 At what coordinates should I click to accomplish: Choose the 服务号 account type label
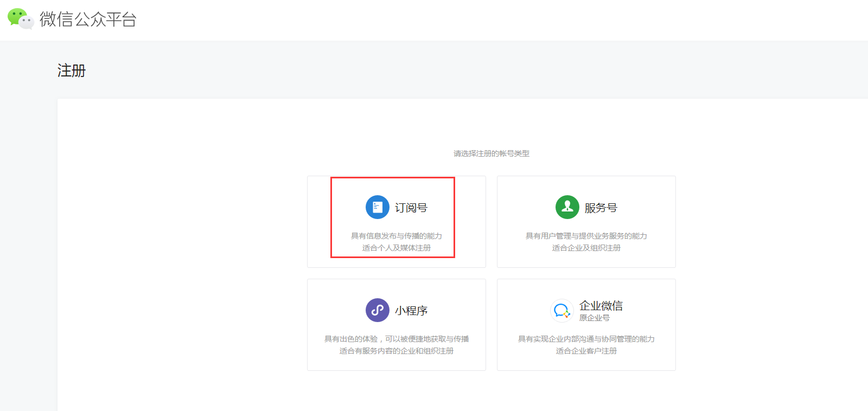click(601, 208)
